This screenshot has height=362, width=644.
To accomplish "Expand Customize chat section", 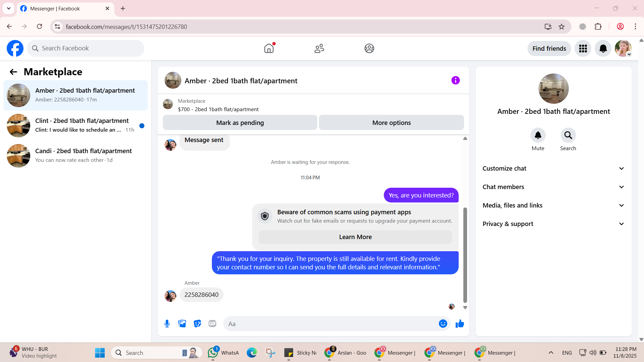I will click(554, 169).
